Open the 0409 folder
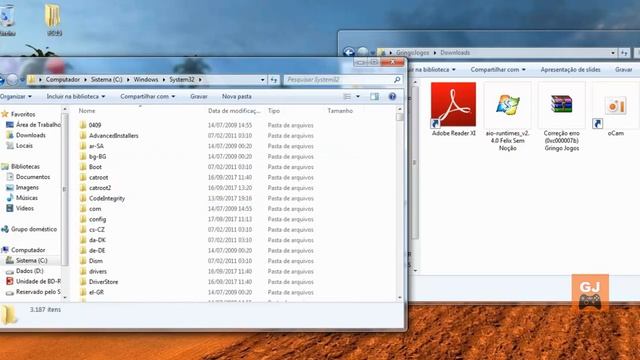The image size is (640, 360). (x=95, y=125)
